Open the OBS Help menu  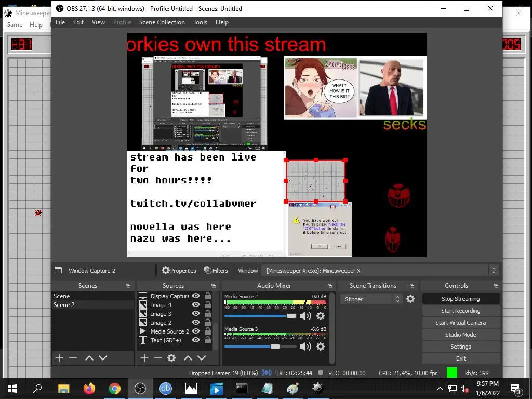tap(222, 22)
